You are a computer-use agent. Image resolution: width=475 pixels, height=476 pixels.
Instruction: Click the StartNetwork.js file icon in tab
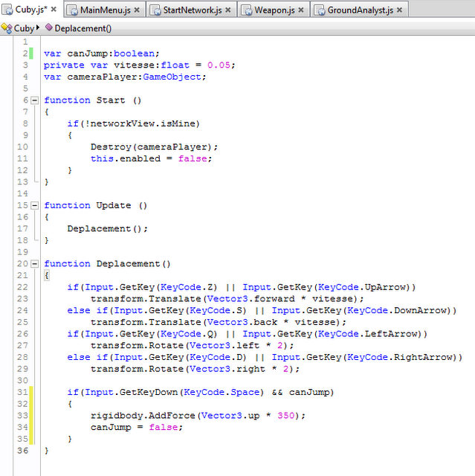coord(155,10)
